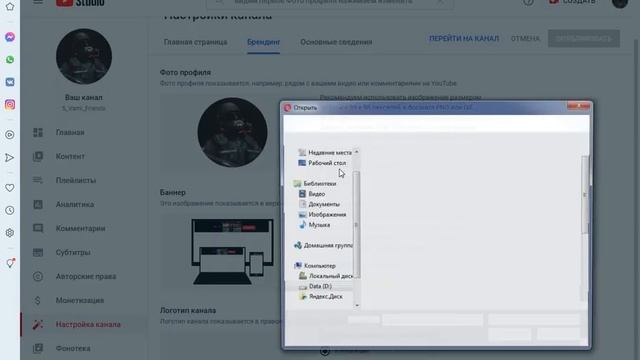Select Документы library in Open dialog

(319, 204)
